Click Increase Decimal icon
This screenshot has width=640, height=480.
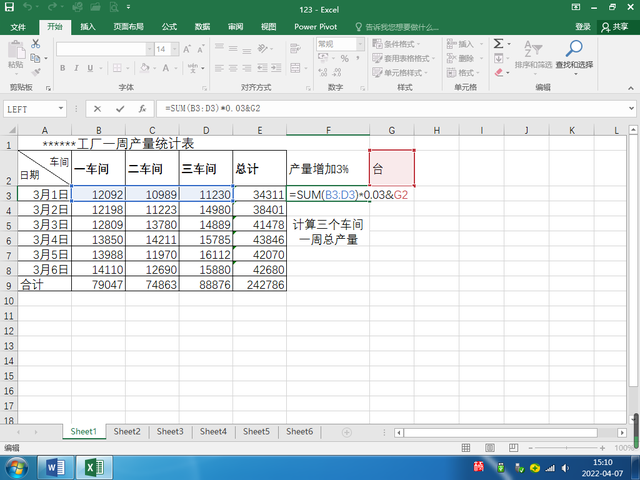tap(323, 73)
